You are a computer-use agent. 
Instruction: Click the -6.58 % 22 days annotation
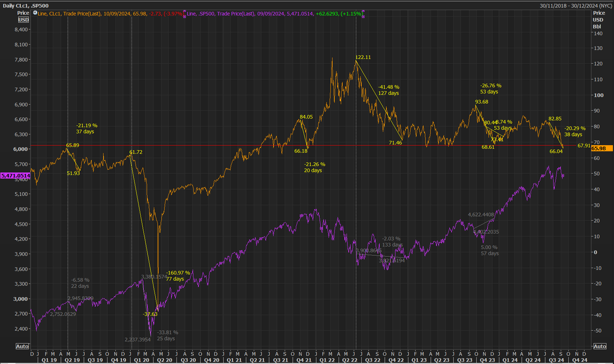pos(81,283)
